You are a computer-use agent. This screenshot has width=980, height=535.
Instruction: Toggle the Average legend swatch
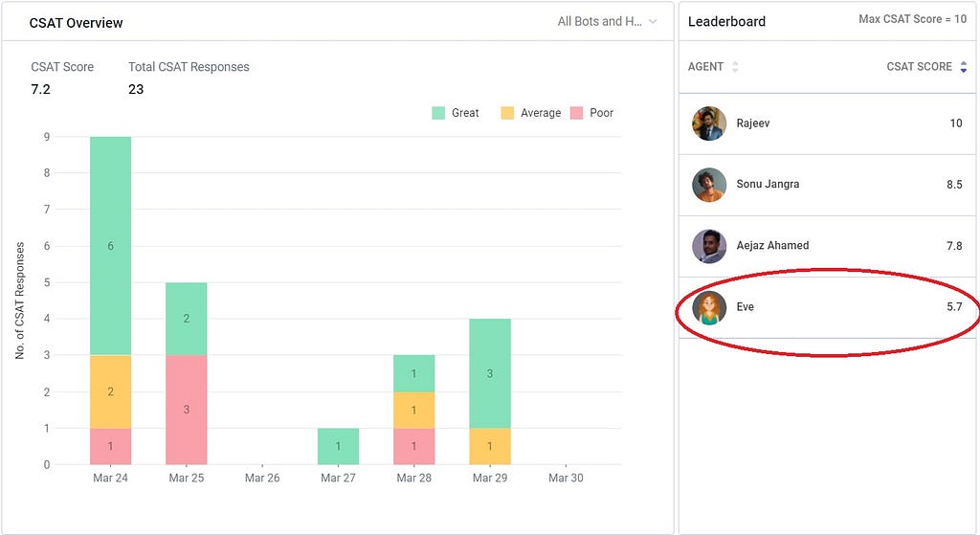(x=507, y=113)
